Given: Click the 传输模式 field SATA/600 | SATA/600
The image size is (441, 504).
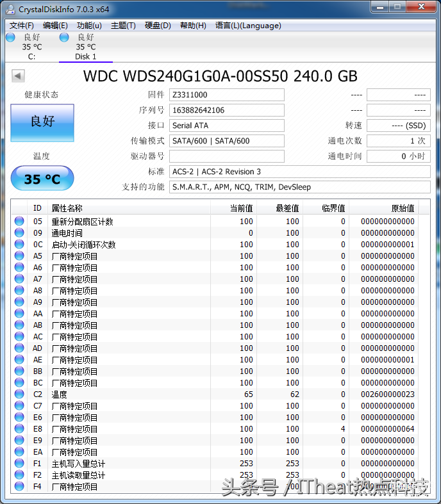Looking at the screenshot, I should coord(227,141).
